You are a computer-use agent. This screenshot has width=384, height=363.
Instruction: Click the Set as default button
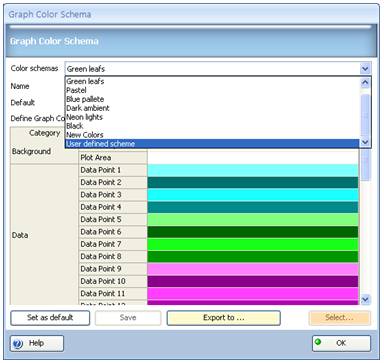50,318
